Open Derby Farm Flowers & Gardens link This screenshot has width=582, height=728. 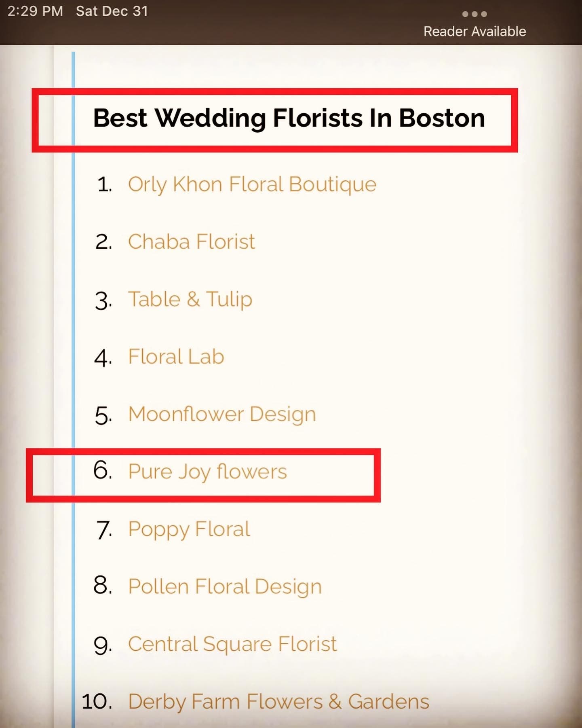(278, 702)
